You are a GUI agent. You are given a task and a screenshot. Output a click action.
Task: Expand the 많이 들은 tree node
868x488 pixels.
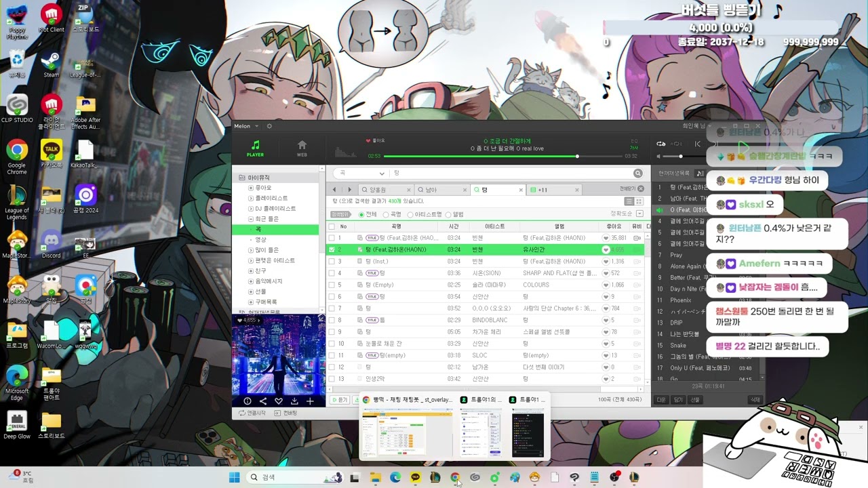(251, 250)
